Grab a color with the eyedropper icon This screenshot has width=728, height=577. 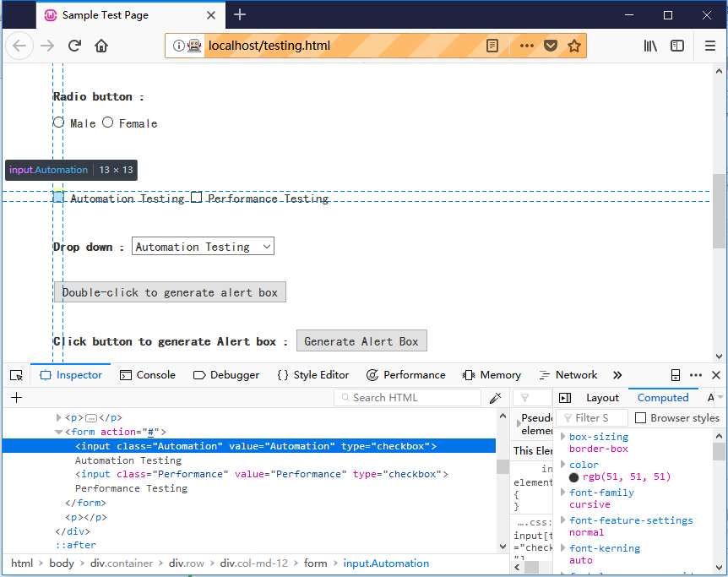(496, 398)
